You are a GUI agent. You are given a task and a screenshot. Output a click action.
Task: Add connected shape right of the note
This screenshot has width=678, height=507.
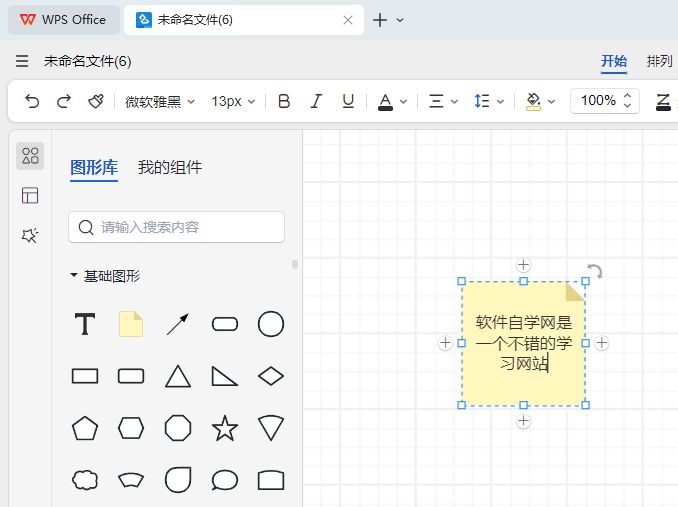[601, 343]
